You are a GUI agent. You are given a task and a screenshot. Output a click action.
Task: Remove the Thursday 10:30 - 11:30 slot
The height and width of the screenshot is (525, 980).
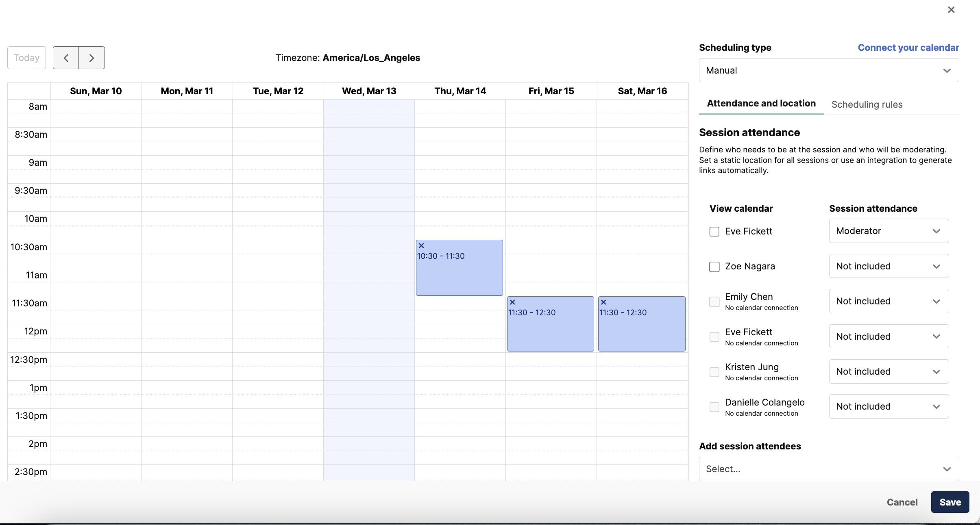pyautogui.click(x=421, y=246)
